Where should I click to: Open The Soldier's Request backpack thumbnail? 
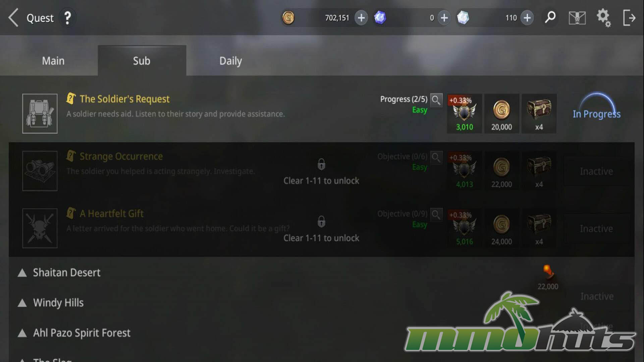[x=40, y=114]
